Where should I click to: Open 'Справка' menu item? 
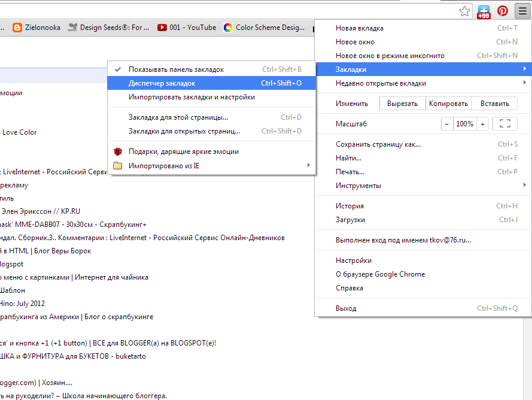pyautogui.click(x=422, y=288)
